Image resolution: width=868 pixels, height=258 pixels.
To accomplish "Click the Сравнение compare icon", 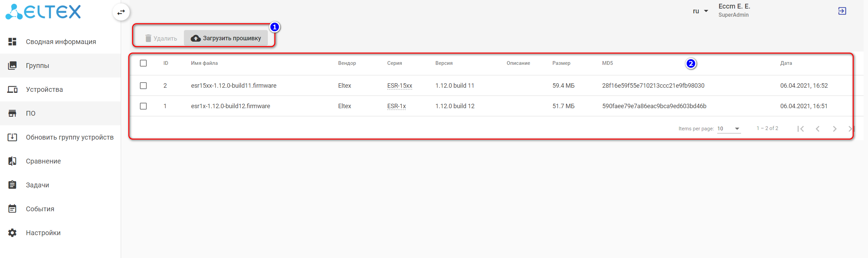I will pyautogui.click(x=12, y=161).
